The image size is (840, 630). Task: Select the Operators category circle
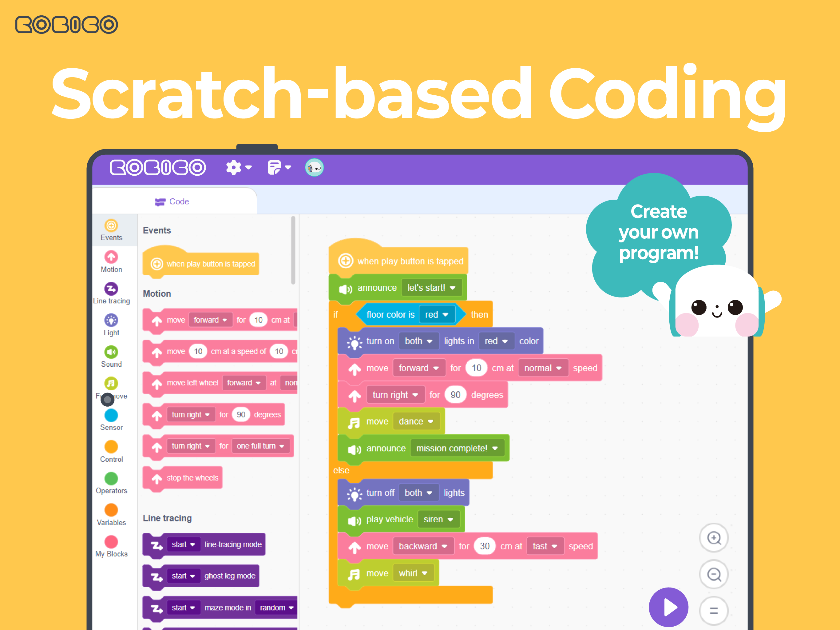point(111,478)
